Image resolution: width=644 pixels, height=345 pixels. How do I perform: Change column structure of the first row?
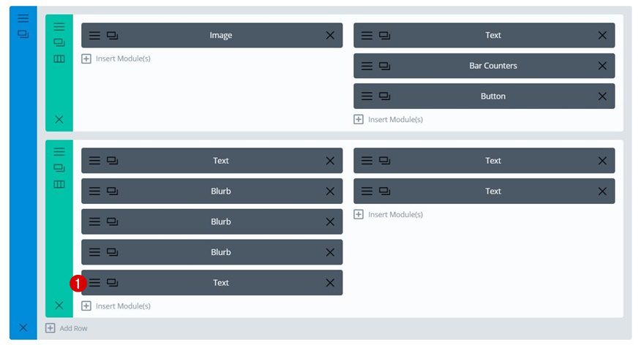pyautogui.click(x=59, y=58)
